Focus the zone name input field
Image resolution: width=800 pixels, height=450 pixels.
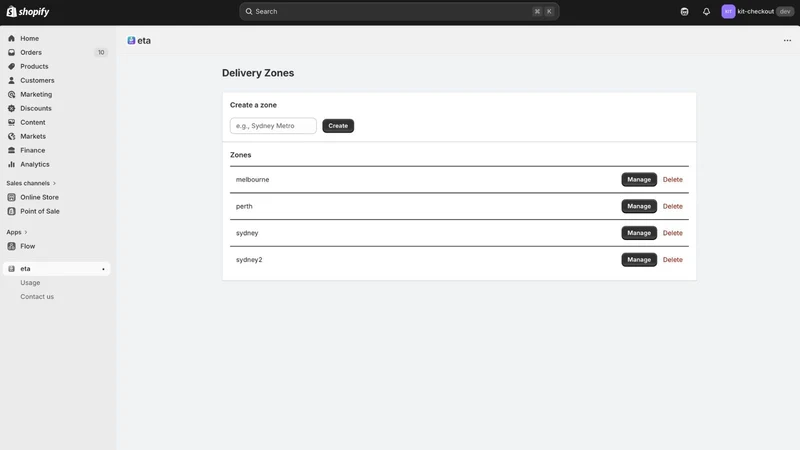tap(273, 126)
